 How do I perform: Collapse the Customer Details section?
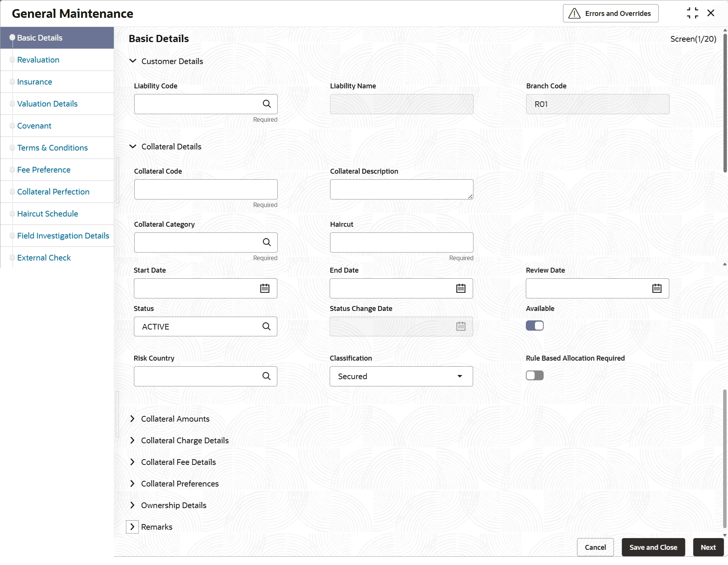tap(133, 61)
